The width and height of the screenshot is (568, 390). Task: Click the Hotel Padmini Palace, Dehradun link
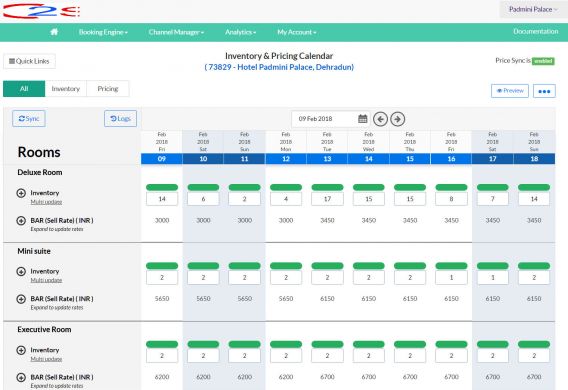(x=279, y=67)
